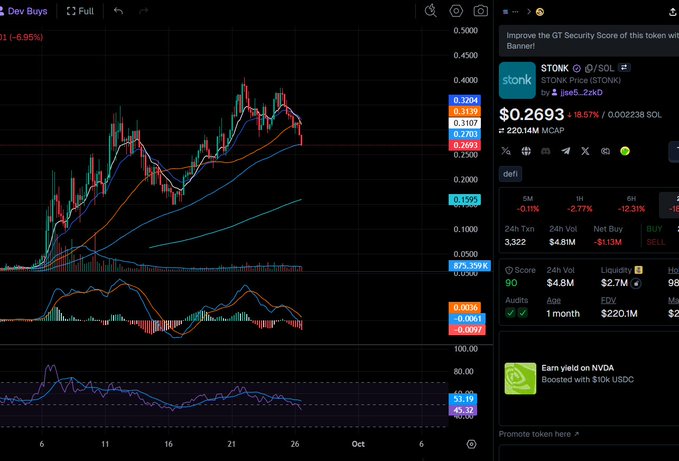Click the burn icon beside $2.7M liquidity
The image size is (679, 461).
[x=636, y=284]
